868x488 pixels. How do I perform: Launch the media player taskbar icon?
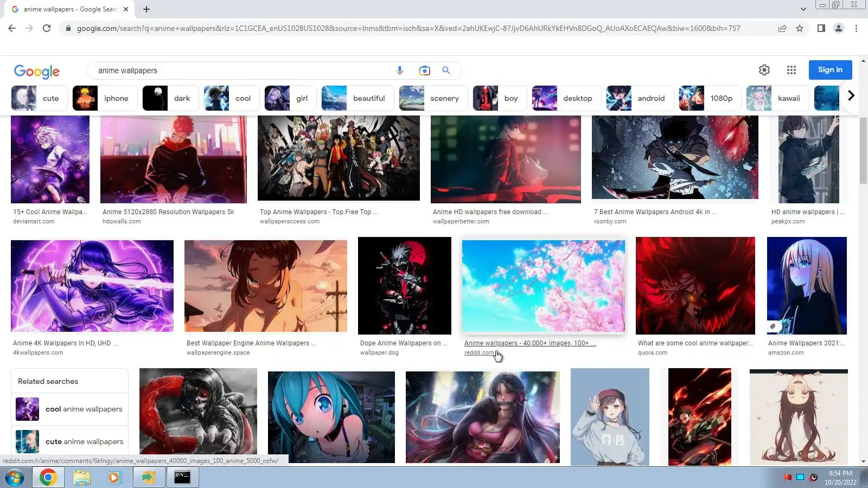[114, 477]
